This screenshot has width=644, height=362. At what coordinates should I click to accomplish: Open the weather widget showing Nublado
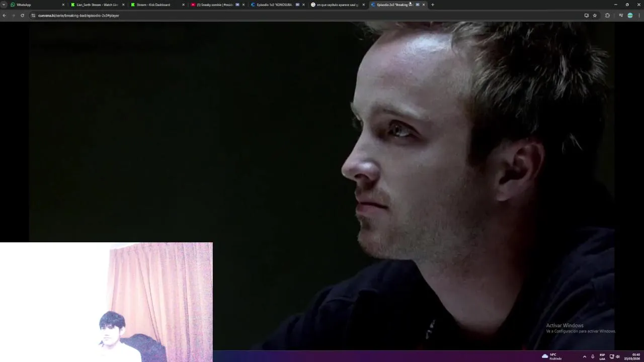pyautogui.click(x=551, y=356)
